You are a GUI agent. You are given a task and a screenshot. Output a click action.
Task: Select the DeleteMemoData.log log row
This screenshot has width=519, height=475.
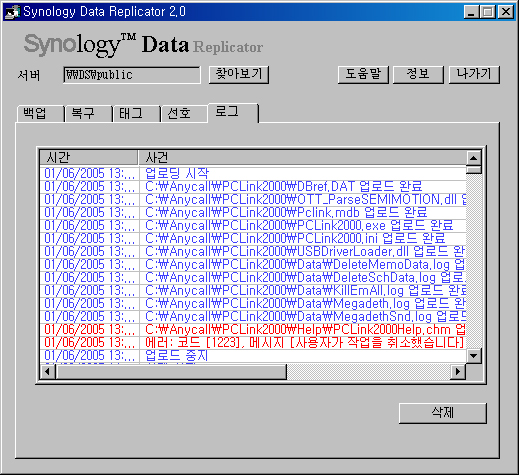coord(253,264)
